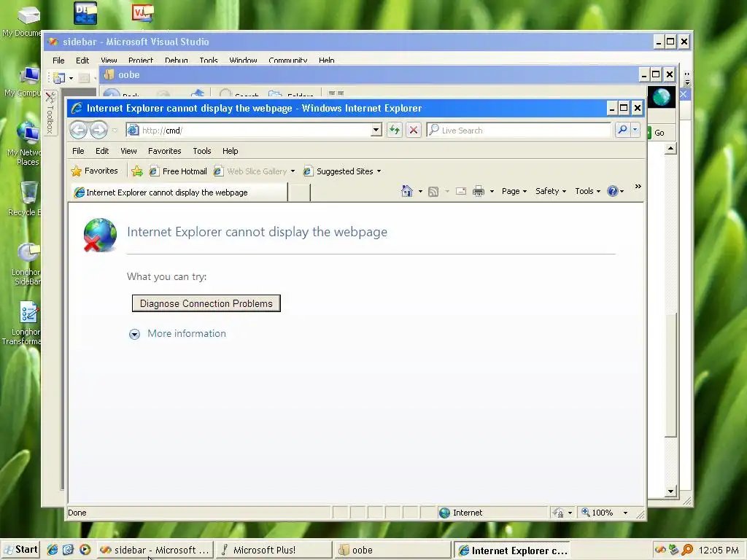Click the blue Help question mark icon

[613, 191]
